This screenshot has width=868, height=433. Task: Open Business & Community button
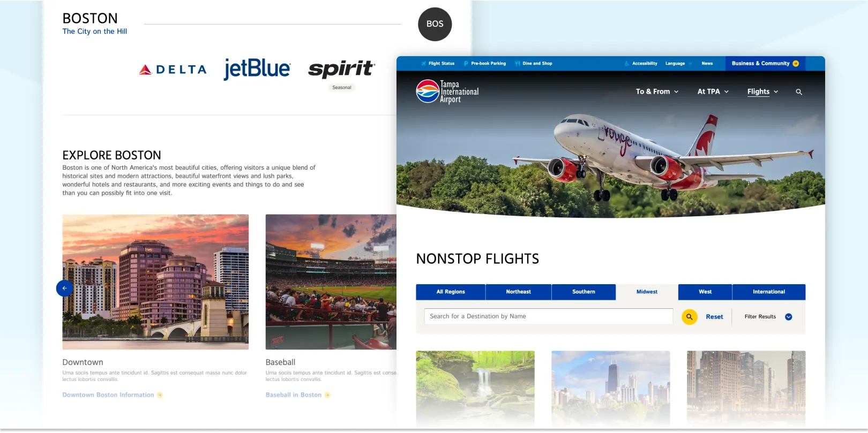coord(765,64)
